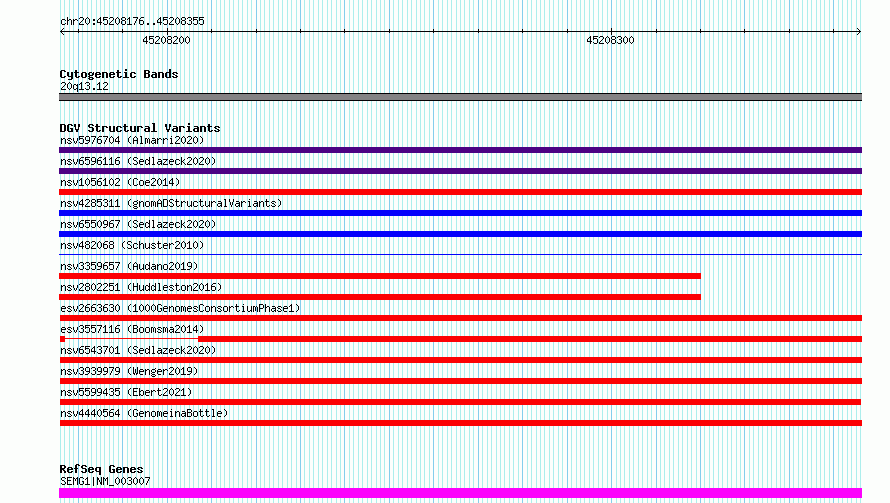Image resolution: width=890 pixels, height=503 pixels.
Task: Click variant label nsv5599435 (Ebert2021)
Action: point(126,392)
